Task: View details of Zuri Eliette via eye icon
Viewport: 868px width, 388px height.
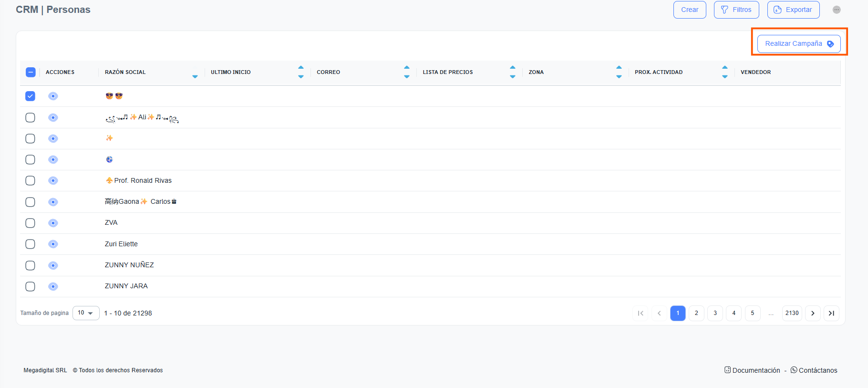Action: click(x=53, y=244)
